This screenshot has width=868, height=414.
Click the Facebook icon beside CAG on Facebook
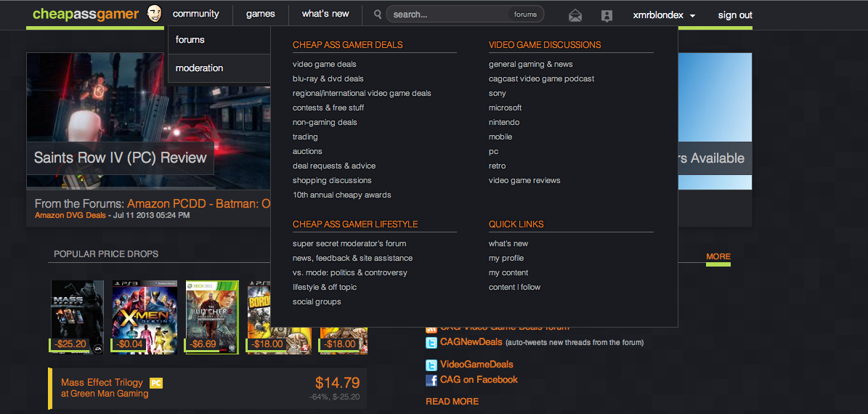pos(431,381)
